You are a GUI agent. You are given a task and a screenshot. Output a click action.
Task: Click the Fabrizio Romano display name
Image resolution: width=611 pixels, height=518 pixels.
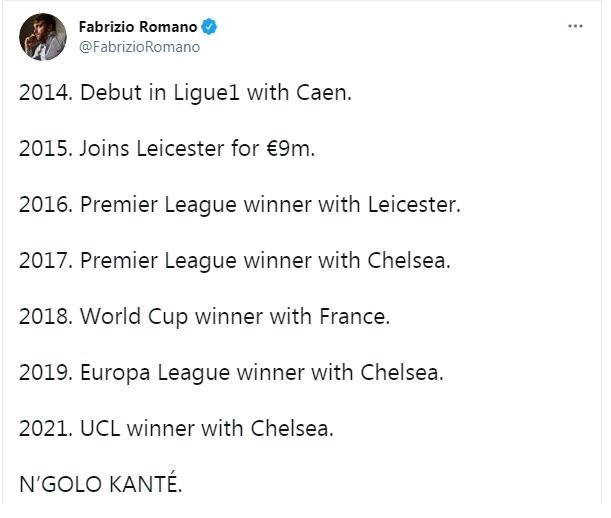click(138, 27)
